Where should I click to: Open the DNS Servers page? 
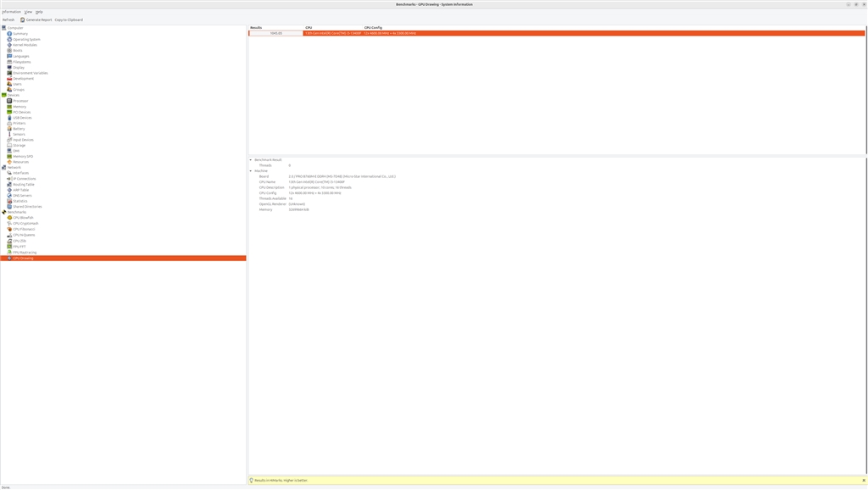coord(21,195)
